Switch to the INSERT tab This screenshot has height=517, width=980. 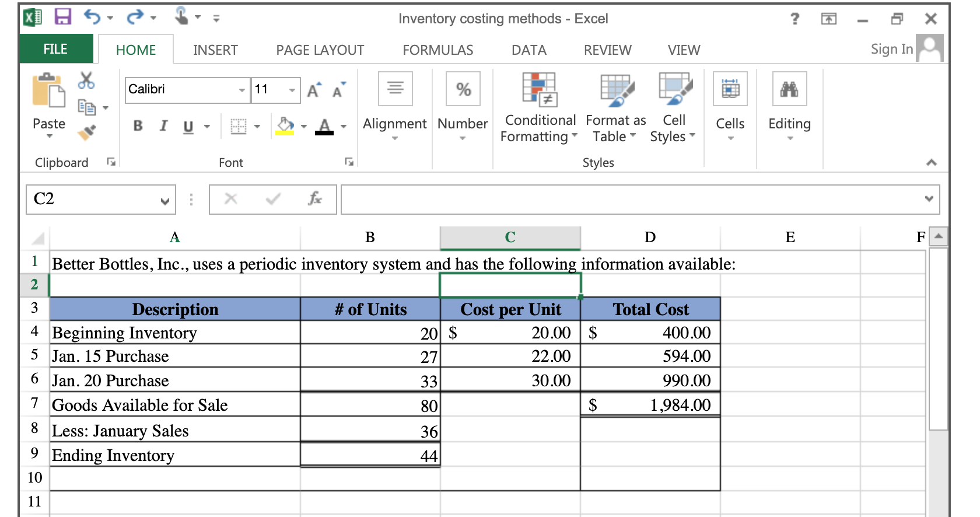(x=215, y=50)
